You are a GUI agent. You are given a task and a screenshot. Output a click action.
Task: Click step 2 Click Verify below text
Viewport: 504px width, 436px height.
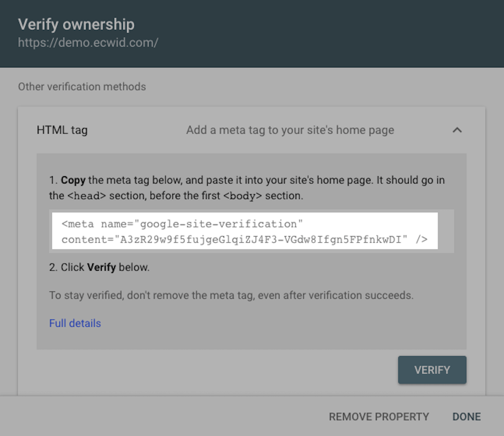pos(99,267)
